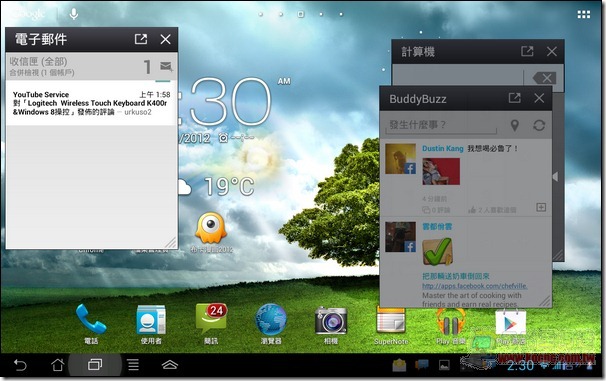Click the apps.facebook.com/chefville link
This screenshot has width=606, height=381.
(x=475, y=286)
